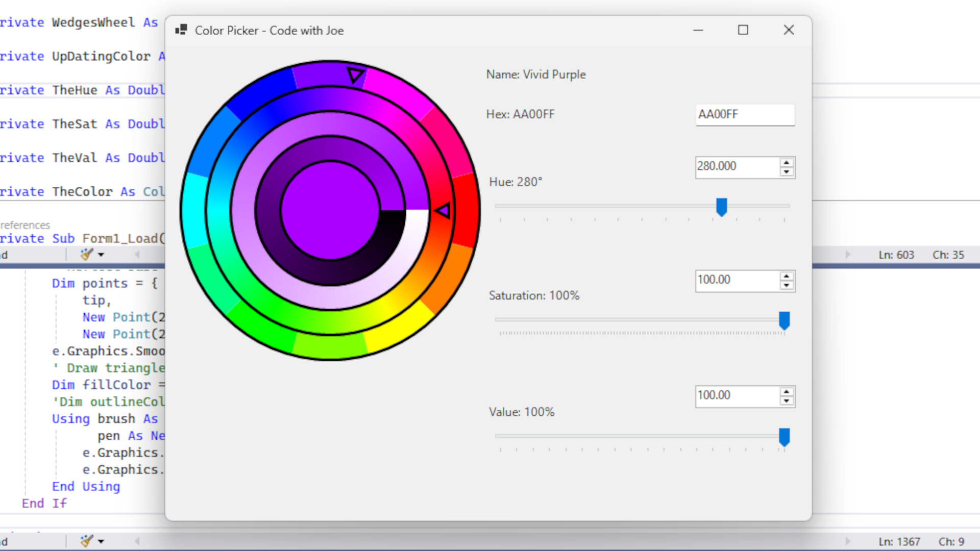Click 'TheHue' variable in the code editor
980x551 pixels.
[75, 90]
